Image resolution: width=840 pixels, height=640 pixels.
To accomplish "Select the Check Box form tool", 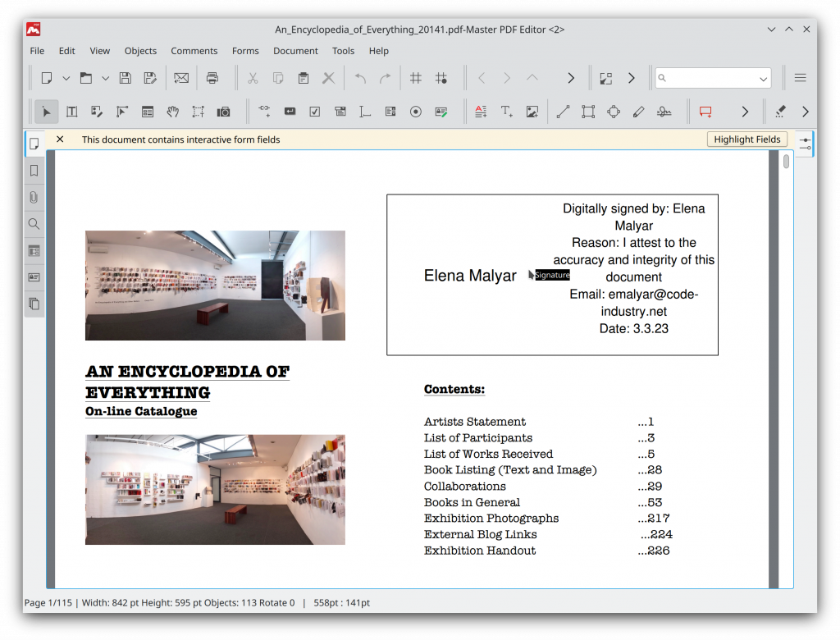I will tap(315, 112).
